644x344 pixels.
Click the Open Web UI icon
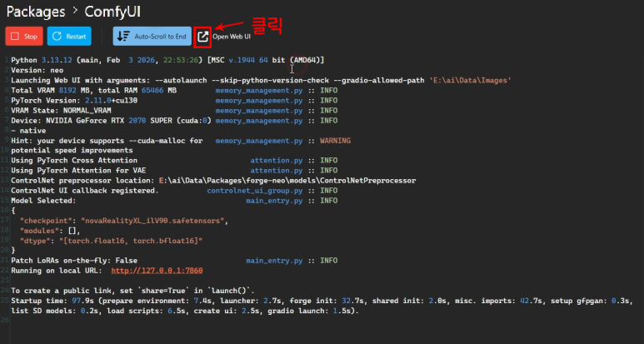coord(202,37)
